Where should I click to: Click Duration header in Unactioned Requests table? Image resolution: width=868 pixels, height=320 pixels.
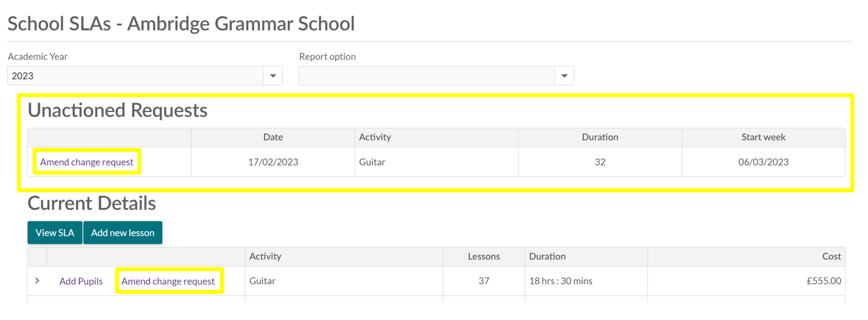point(600,137)
